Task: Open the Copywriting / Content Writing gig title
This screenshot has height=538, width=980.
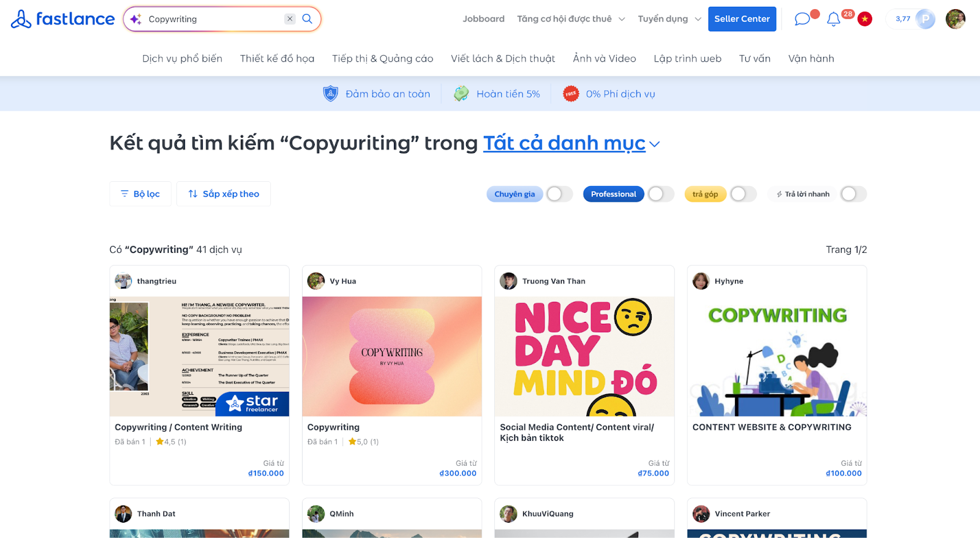Action: pos(178,427)
